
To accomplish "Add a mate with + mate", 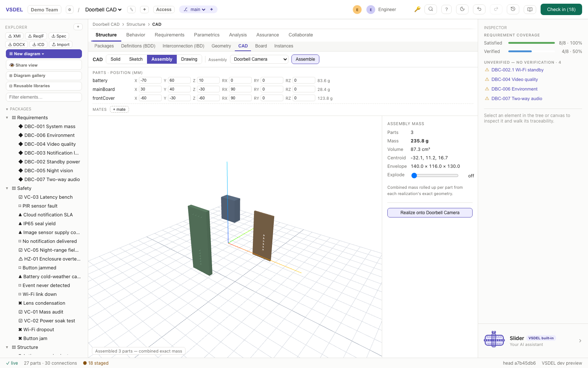I will (x=119, y=109).
